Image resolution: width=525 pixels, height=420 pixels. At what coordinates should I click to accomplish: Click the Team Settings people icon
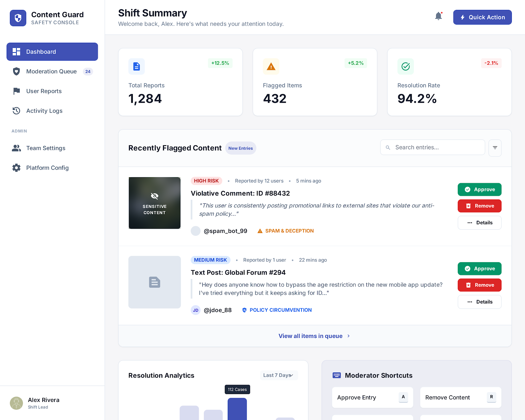click(16, 148)
